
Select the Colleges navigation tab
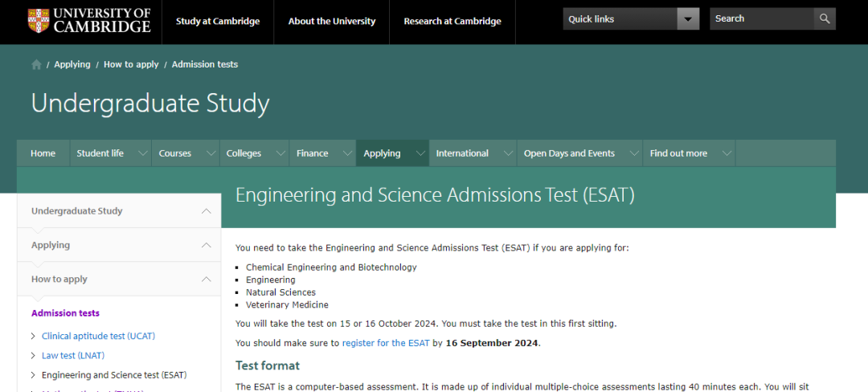244,153
